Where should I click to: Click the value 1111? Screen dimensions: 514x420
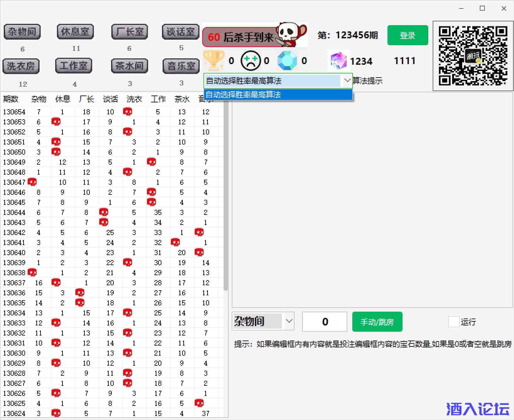point(405,61)
